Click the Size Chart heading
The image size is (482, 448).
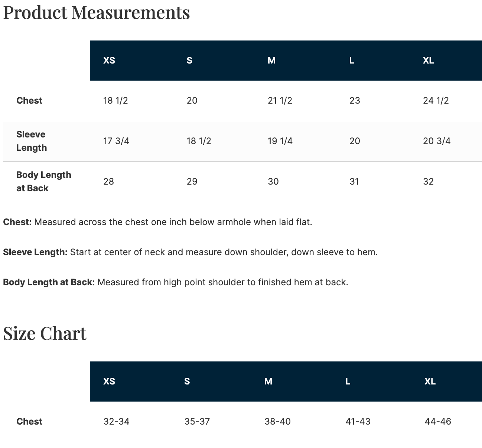click(45, 333)
